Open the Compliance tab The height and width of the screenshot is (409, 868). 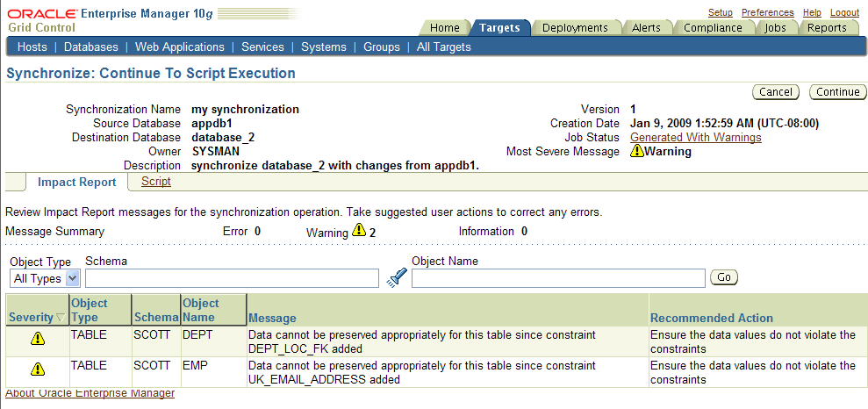(713, 28)
